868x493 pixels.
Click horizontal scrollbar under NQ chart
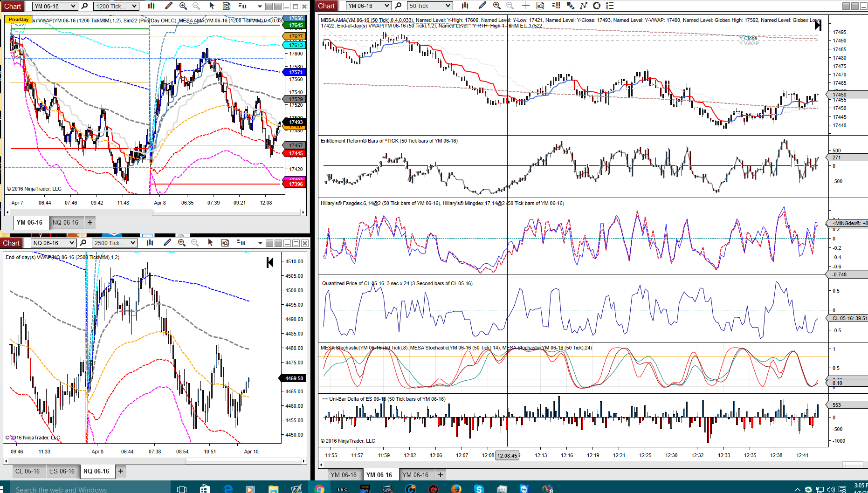[154, 461]
